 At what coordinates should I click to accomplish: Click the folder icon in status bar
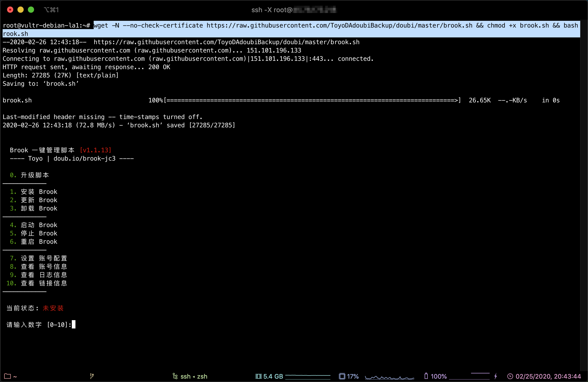(x=7, y=376)
